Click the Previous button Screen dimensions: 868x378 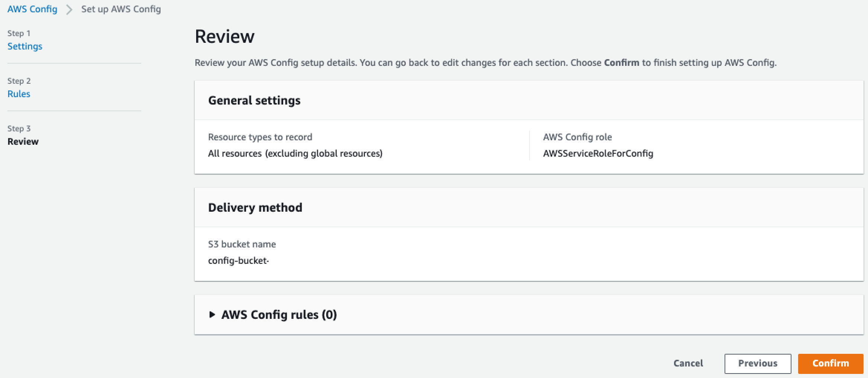(757, 363)
